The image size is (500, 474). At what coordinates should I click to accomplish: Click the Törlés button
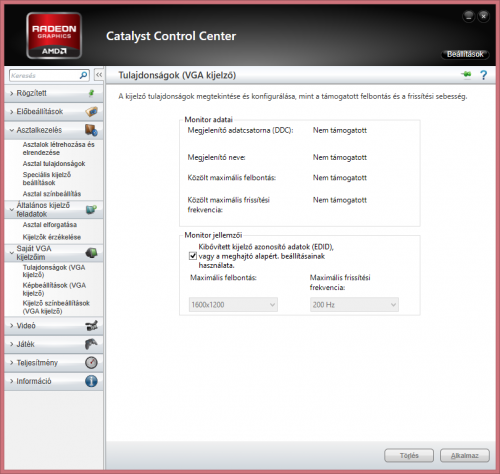point(409,455)
